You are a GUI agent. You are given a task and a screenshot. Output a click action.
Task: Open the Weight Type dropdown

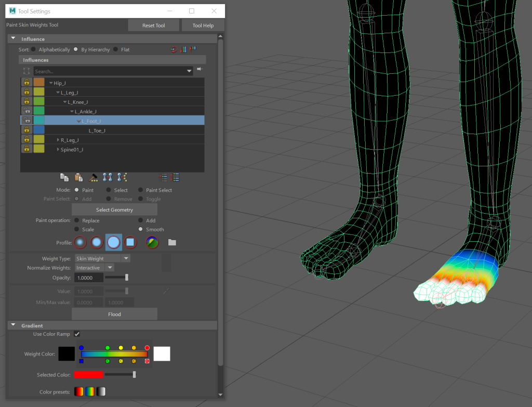coord(102,258)
